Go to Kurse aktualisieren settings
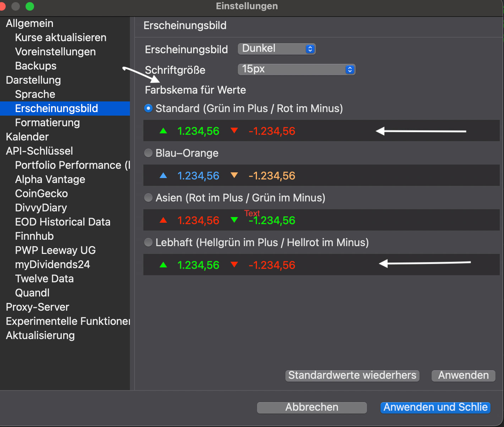 pos(61,38)
